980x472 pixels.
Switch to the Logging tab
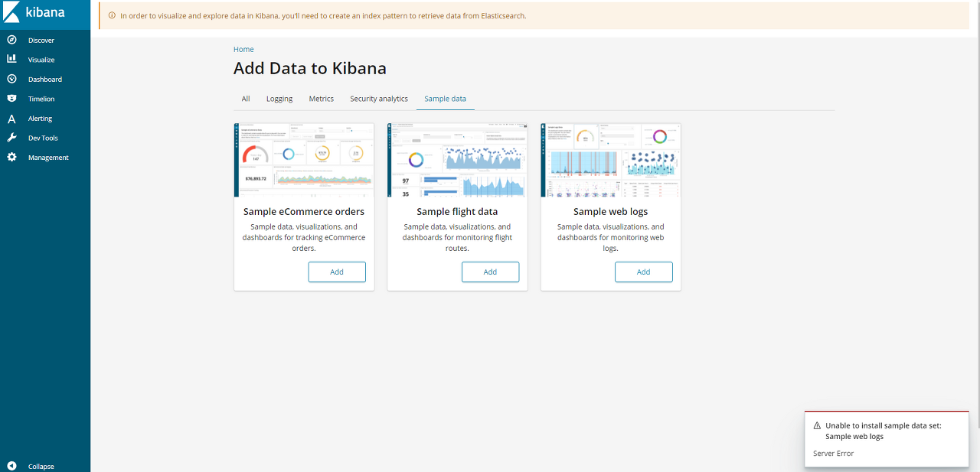click(279, 99)
